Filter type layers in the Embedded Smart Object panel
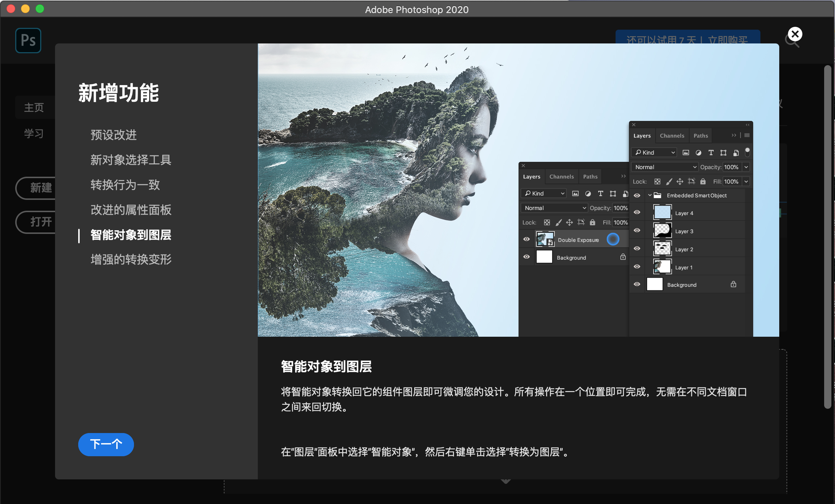Image resolution: width=835 pixels, height=504 pixels. tap(711, 152)
